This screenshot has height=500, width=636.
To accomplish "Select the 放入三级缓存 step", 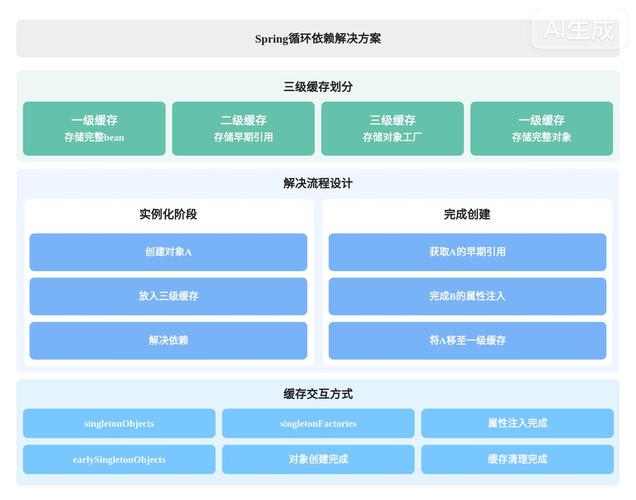I will [168, 296].
